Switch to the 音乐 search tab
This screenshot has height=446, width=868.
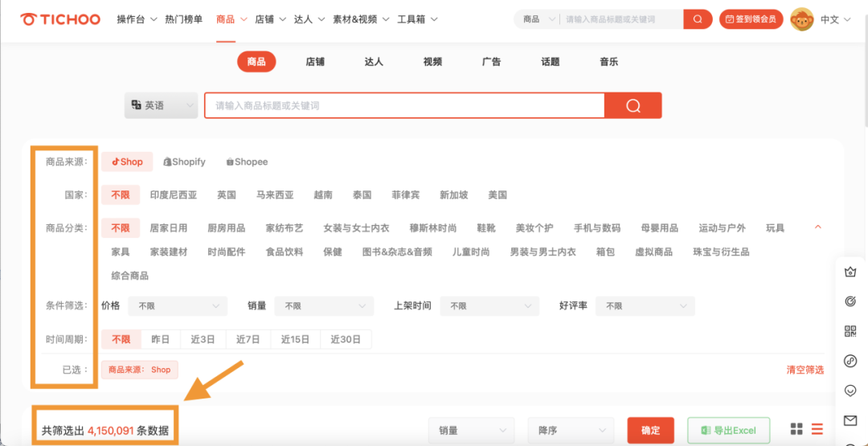pyautogui.click(x=609, y=62)
